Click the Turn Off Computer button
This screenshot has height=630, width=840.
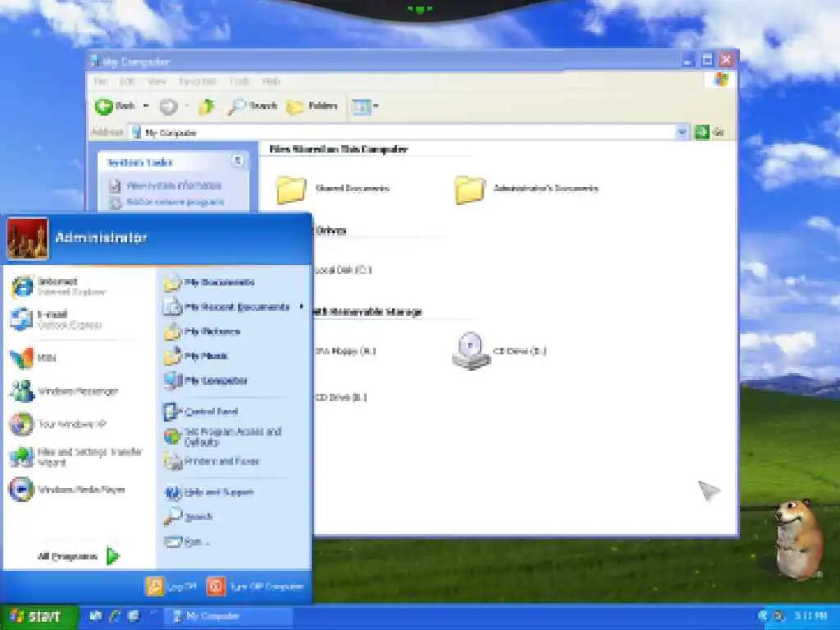tap(255, 587)
